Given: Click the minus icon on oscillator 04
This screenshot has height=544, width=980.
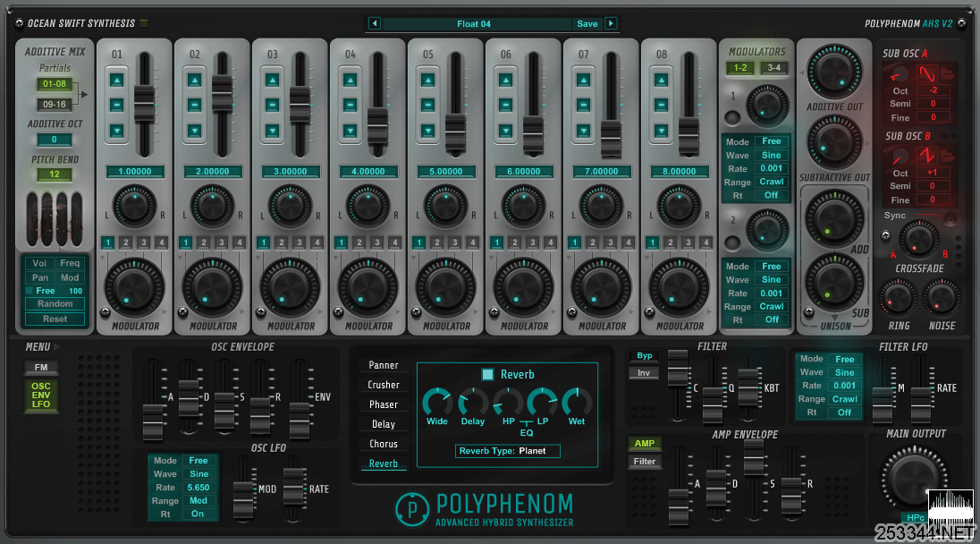Looking at the screenshot, I should (350, 105).
